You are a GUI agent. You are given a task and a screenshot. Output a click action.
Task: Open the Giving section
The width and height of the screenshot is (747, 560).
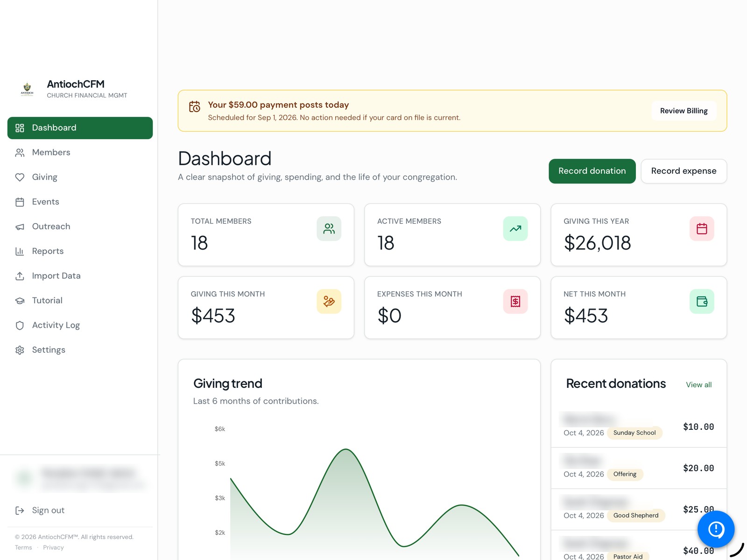click(80, 177)
